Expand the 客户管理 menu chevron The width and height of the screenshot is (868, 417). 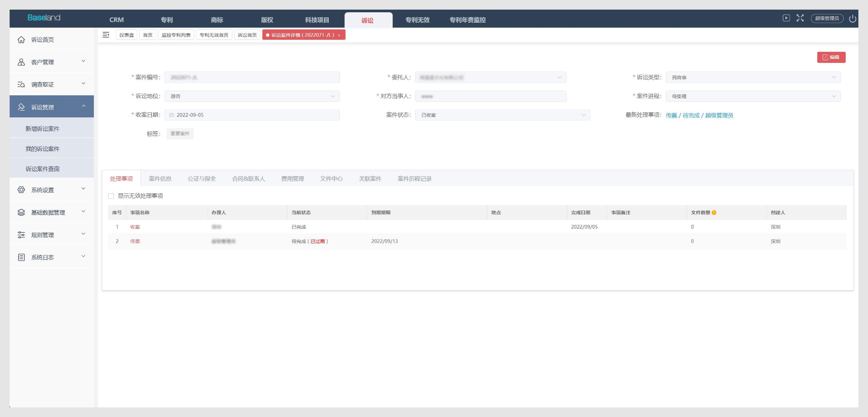coord(84,61)
